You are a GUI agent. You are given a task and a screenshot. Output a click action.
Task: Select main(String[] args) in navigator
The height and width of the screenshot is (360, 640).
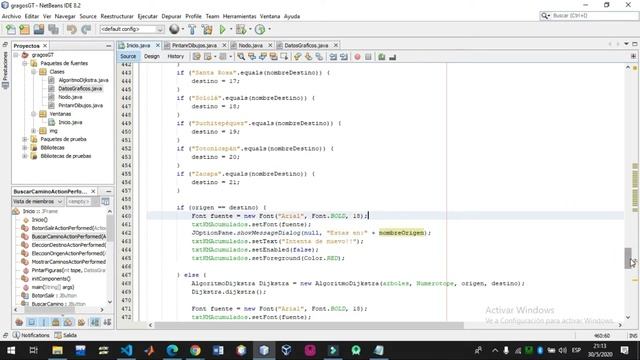[53, 287]
